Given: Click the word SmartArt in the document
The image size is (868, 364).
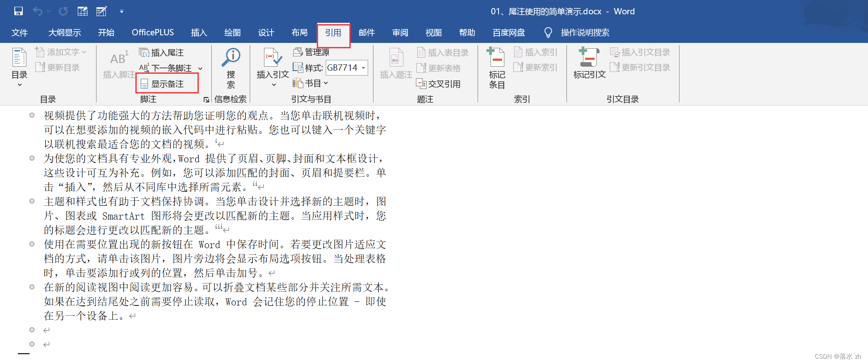Looking at the screenshot, I should tap(123, 216).
